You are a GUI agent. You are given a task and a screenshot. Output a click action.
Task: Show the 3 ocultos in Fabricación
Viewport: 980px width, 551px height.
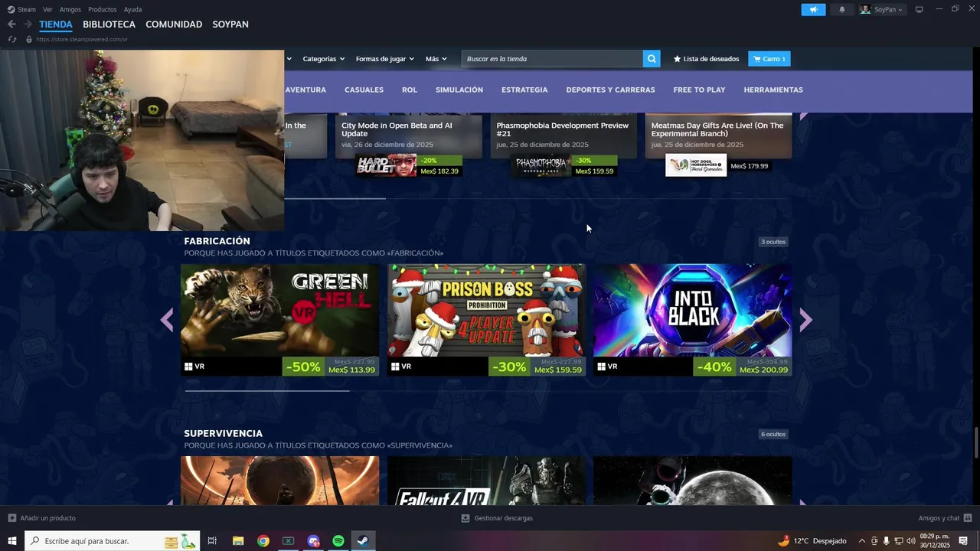click(x=773, y=242)
